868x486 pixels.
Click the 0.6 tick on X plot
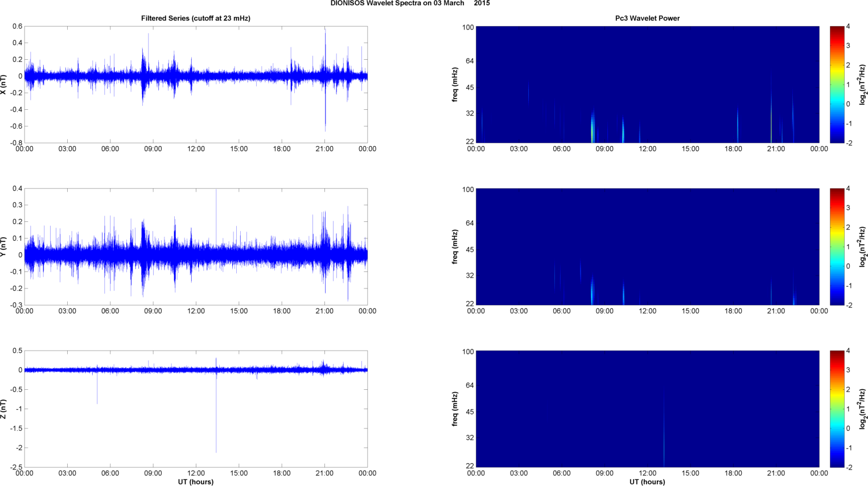click(x=17, y=26)
